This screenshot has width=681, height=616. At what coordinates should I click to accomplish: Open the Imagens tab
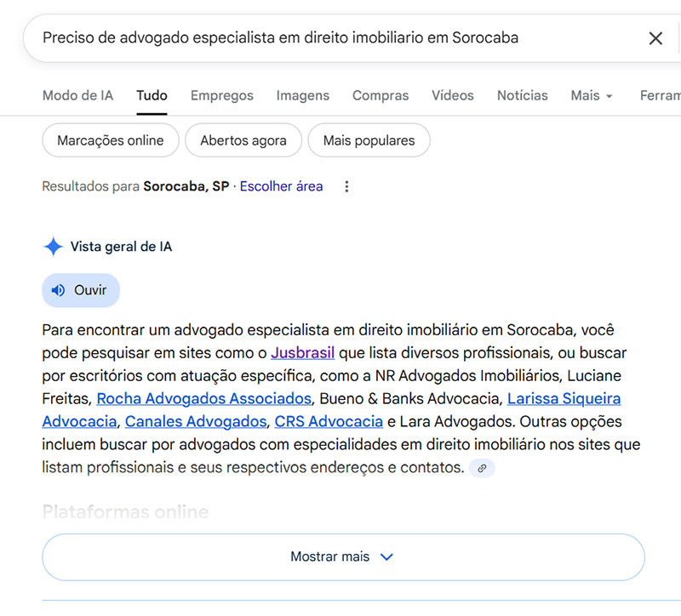[302, 95]
